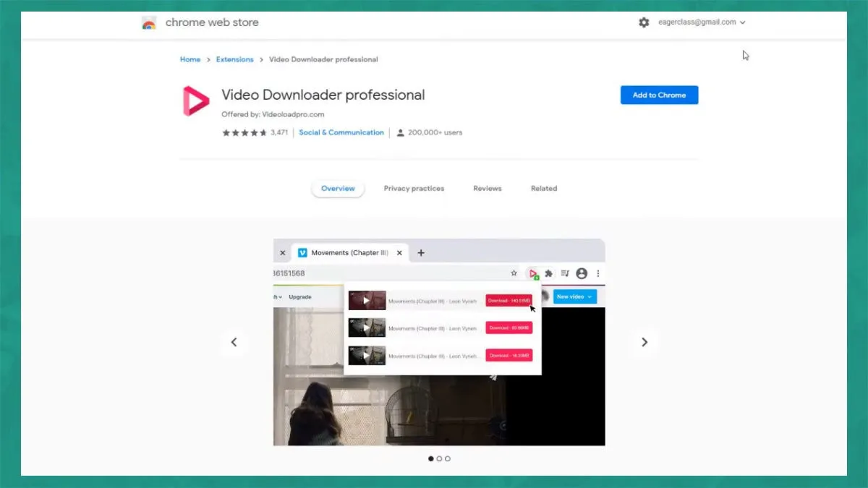Open the browser profile avatar icon

(582, 273)
